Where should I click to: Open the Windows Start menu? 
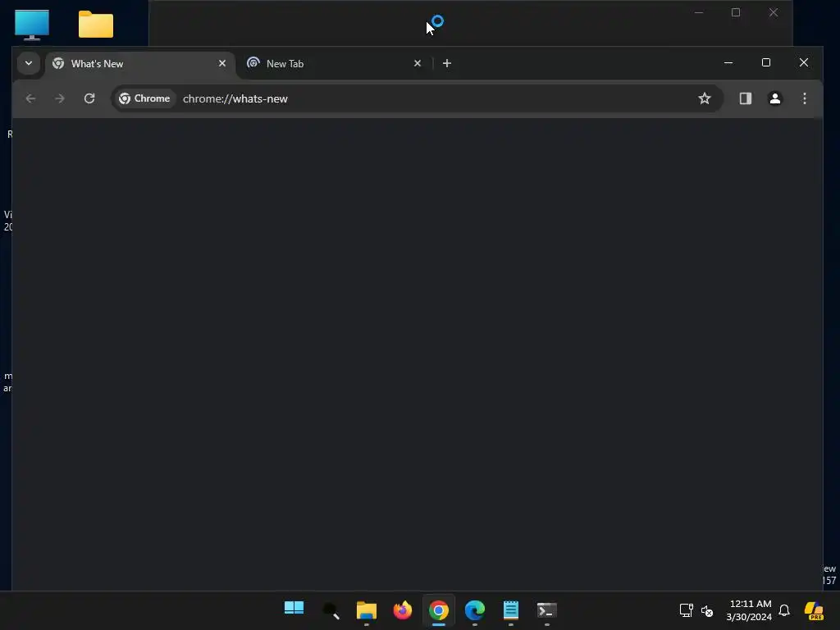pyautogui.click(x=294, y=609)
